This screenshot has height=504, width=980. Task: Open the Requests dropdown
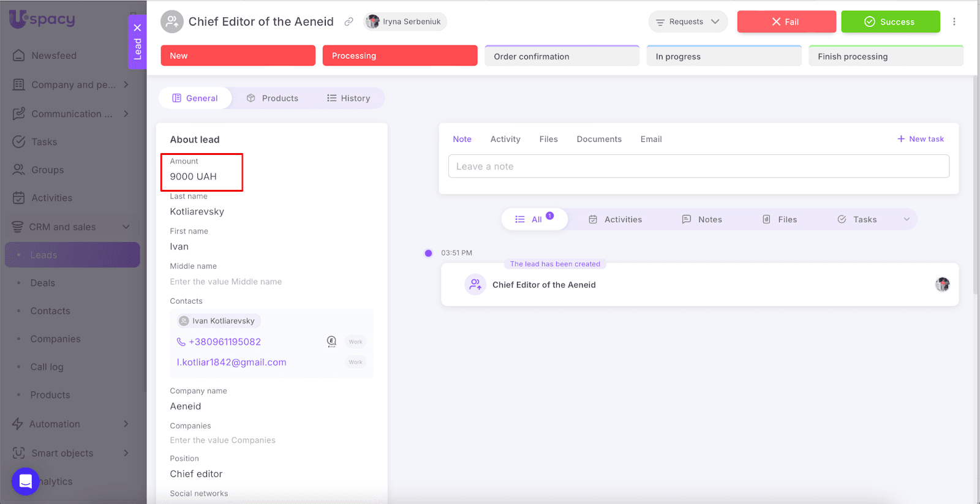click(x=688, y=21)
